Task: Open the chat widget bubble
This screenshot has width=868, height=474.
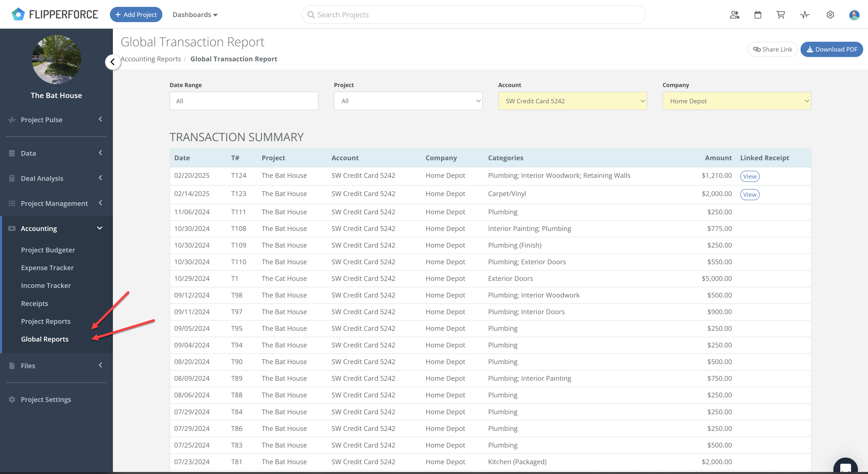Action: (845, 466)
